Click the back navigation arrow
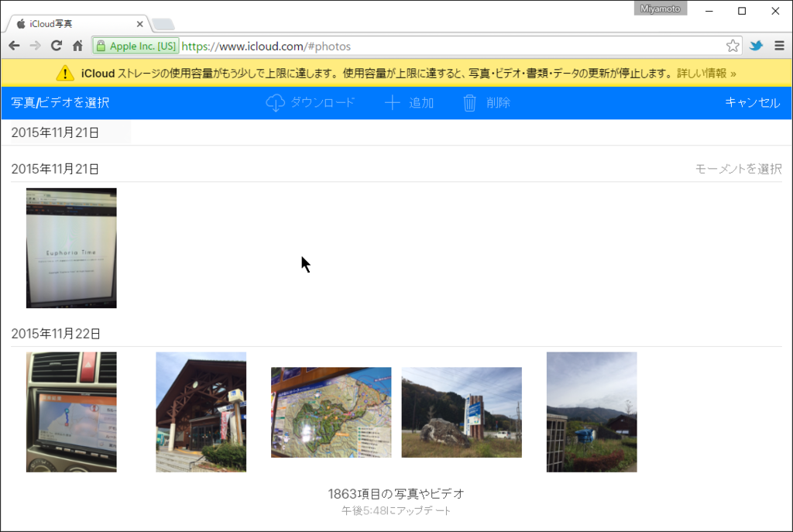The height and width of the screenshot is (532, 793). click(x=13, y=46)
